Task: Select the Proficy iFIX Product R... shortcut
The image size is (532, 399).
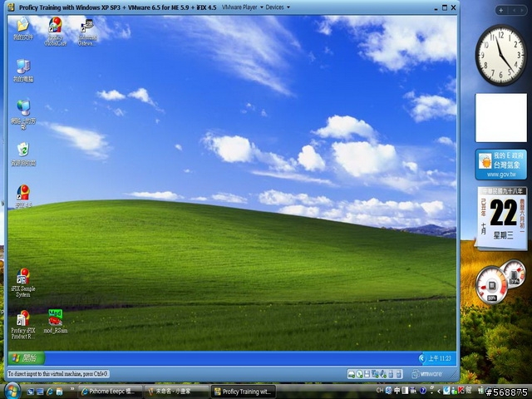Action: point(23,324)
